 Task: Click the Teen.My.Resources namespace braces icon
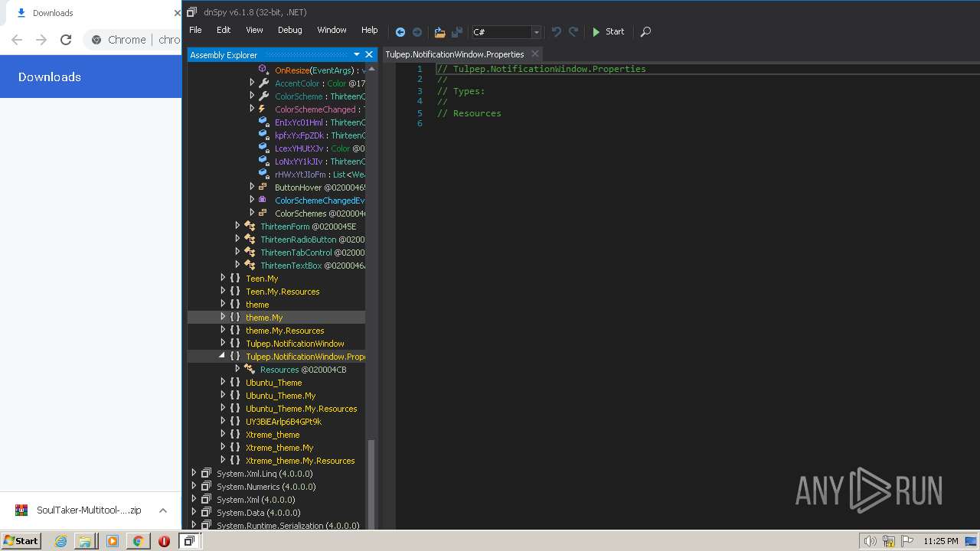(x=235, y=291)
